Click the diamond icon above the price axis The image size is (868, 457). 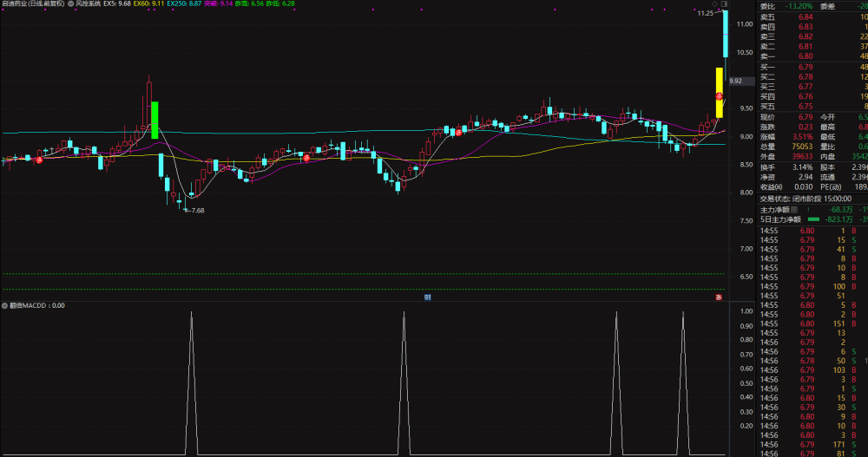(x=714, y=3)
